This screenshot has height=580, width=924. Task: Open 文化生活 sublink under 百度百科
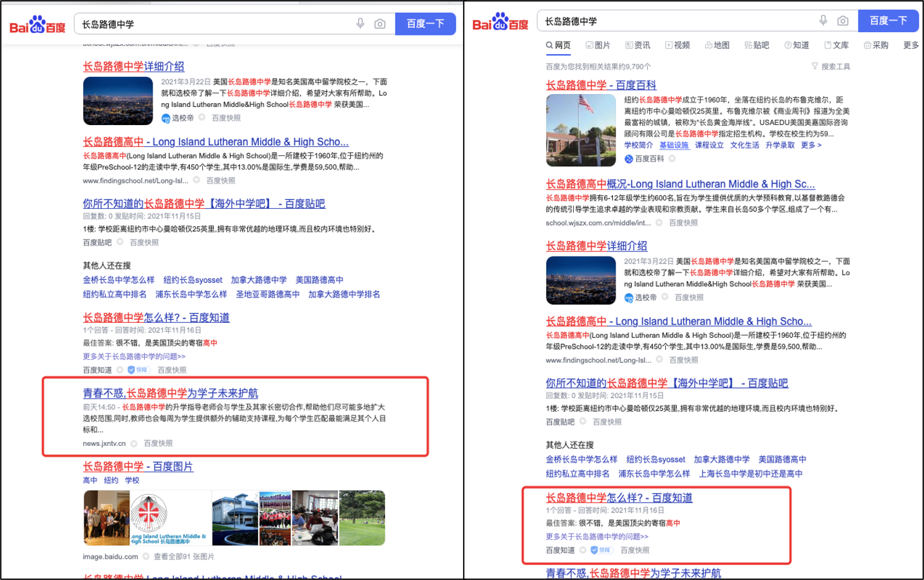pos(744,146)
